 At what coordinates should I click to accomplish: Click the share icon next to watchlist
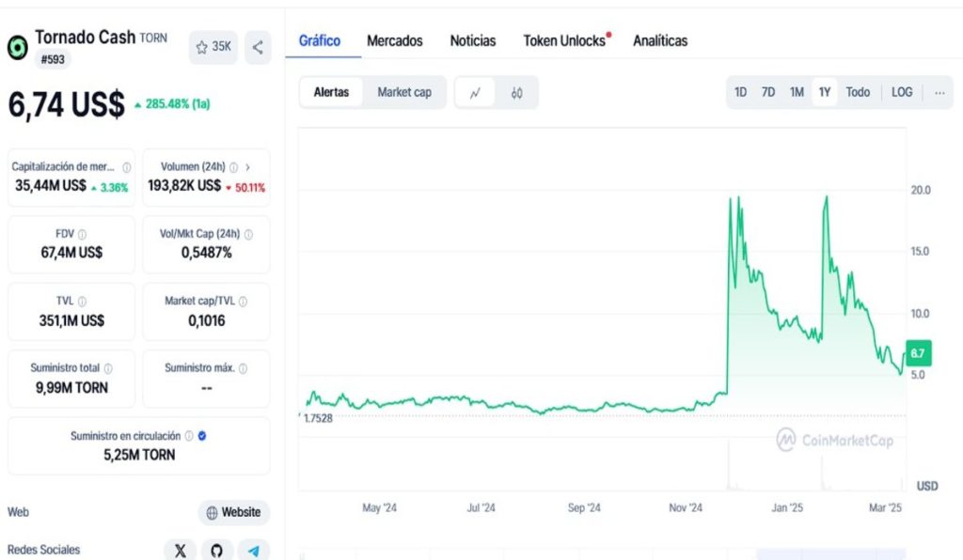pos(258,47)
